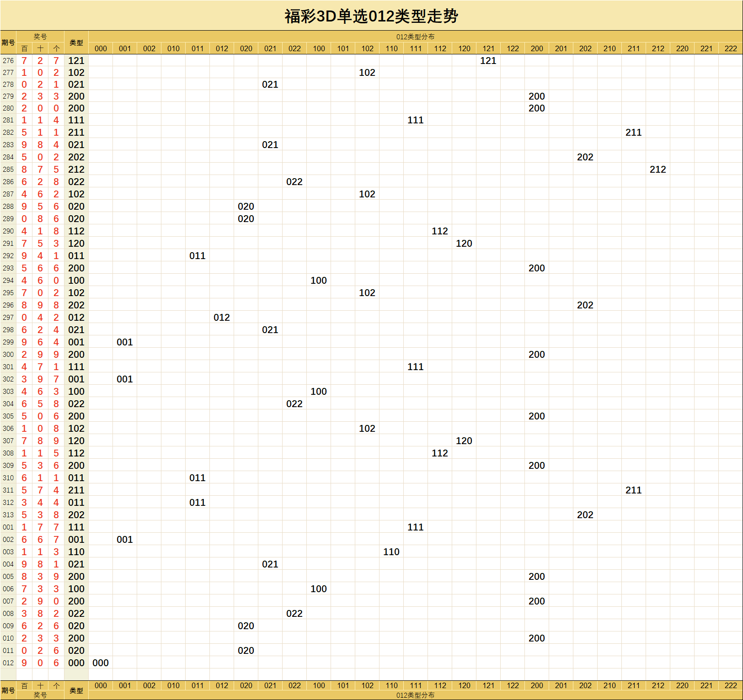Click the bottom 222 column footer
Image resolution: width=743 pixels, height=700 pixels.
point(731,685)
